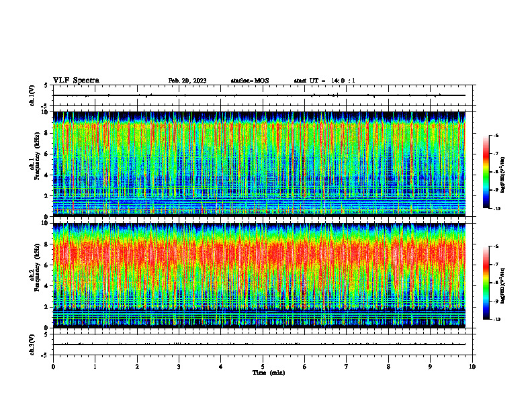
Task: Click time axis tick label "4"
Action: (221, 367)
